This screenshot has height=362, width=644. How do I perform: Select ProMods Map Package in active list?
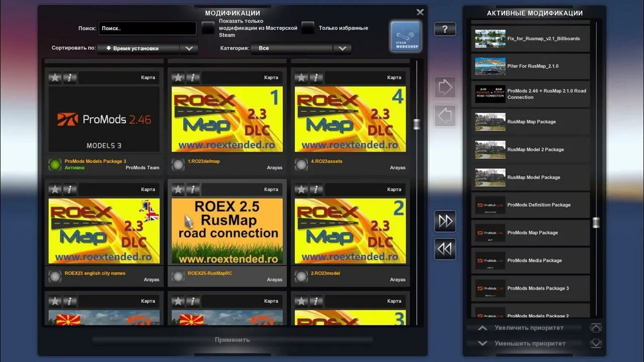point(531,233)
